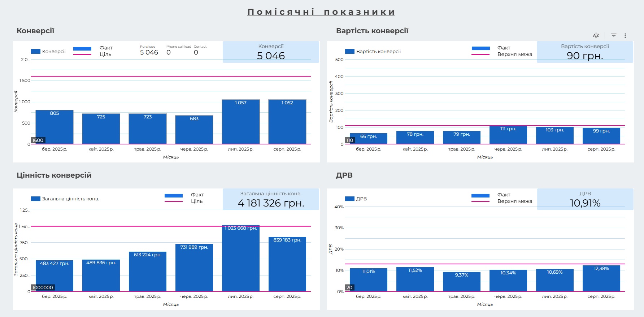Open the chart filter icon

pyautogui.click(x=613, y=35)
